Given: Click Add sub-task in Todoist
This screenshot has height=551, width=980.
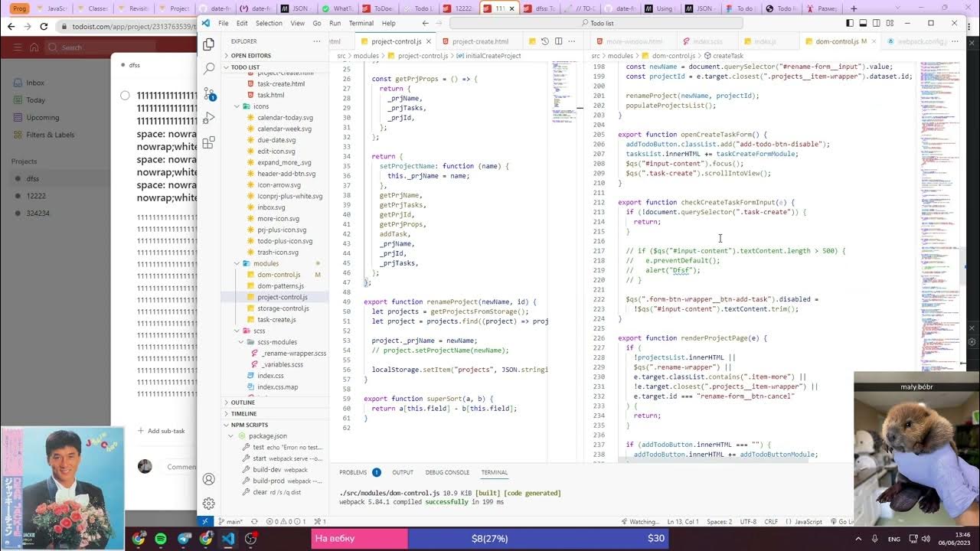Looking at the screenshot, I should click(x=162, y=431).
